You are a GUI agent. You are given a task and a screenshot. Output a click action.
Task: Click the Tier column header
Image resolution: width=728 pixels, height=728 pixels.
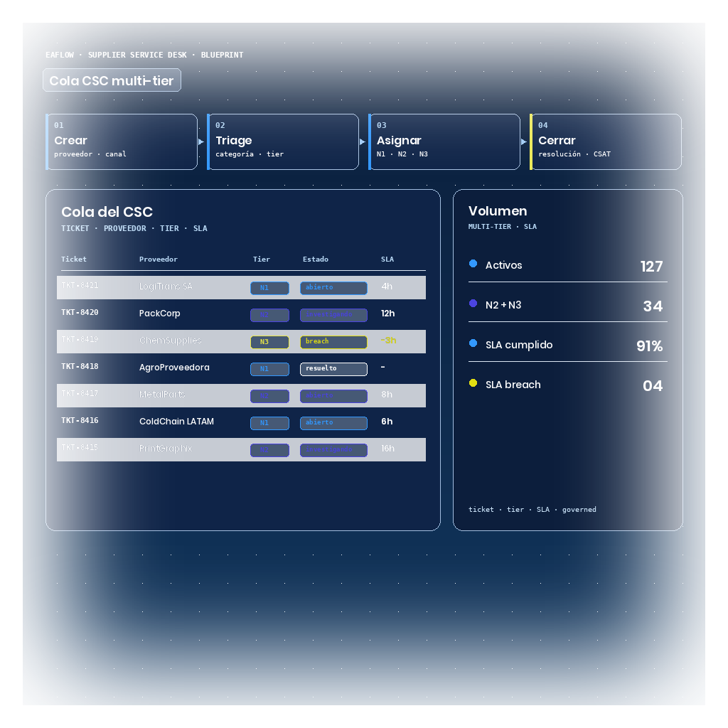262,259
